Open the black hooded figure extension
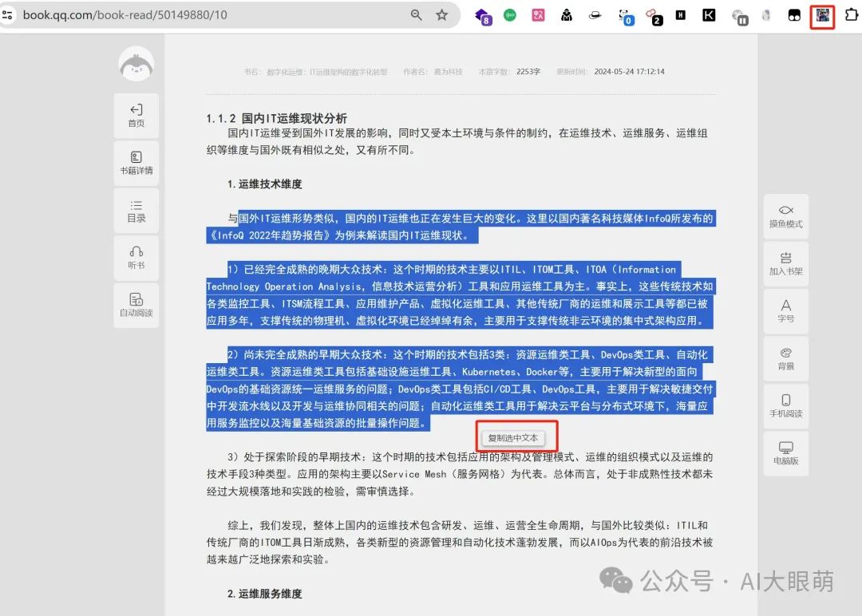 tap(566, 15)
